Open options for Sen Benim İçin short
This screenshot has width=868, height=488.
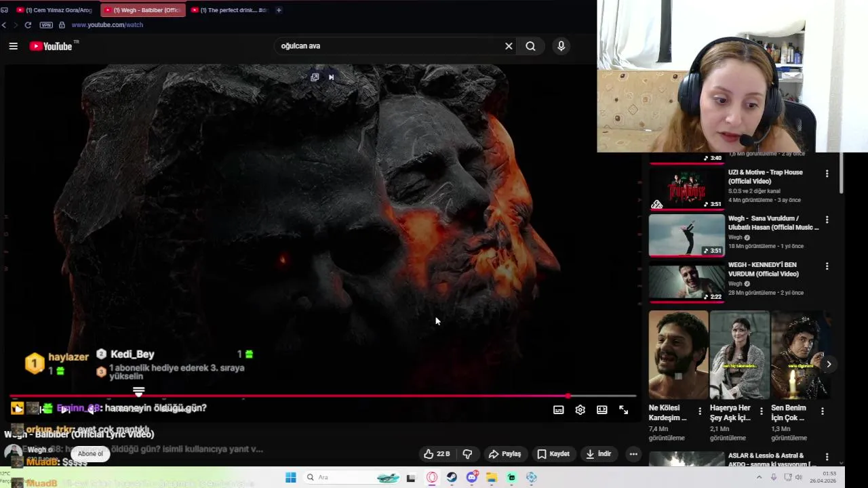[822, 411]
